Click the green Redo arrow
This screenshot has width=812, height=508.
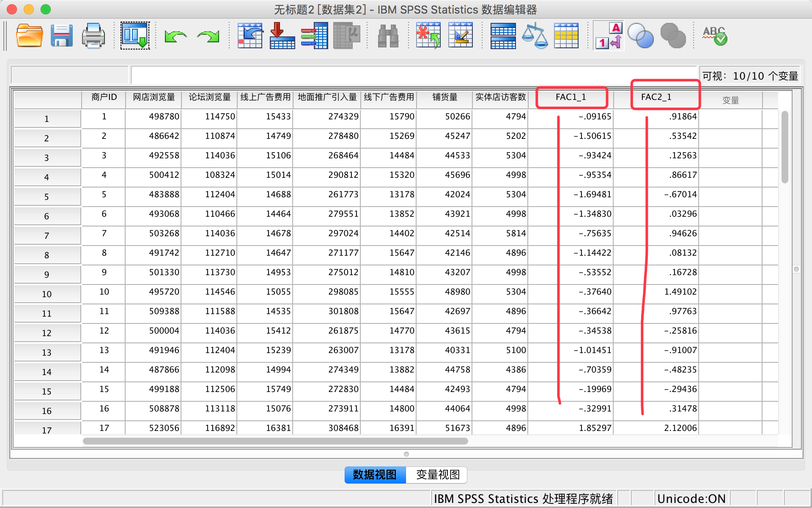(x=208, y=36)
